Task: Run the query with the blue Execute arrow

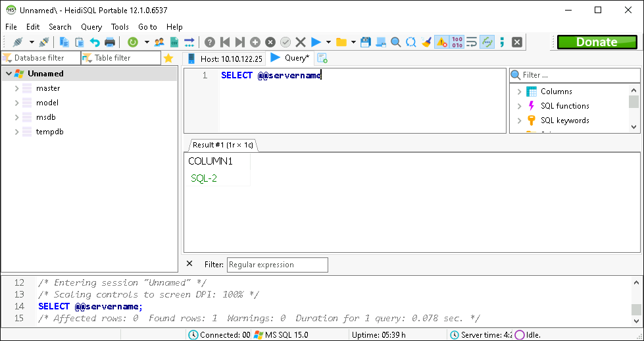Action: tap(316, 42)
